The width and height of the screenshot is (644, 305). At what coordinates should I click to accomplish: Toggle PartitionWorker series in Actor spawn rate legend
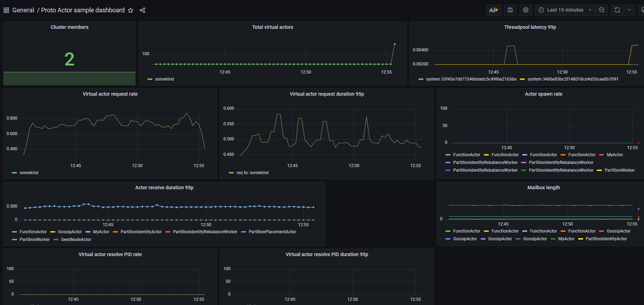619,170
